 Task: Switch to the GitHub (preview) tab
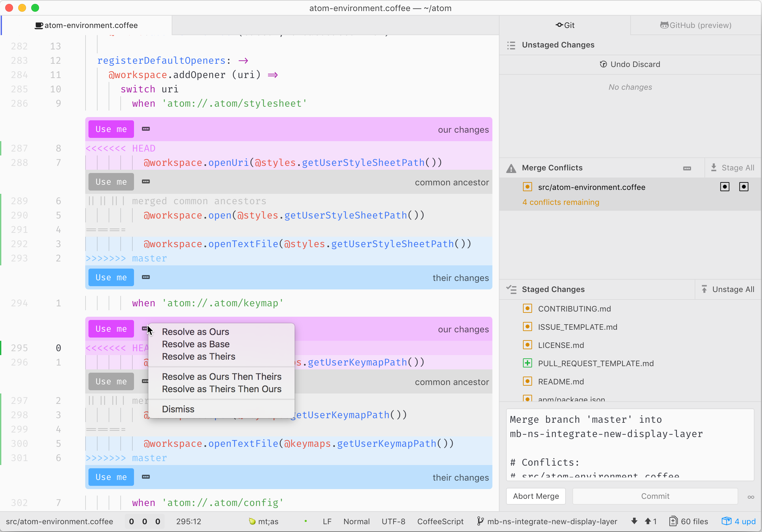point(696,25)
